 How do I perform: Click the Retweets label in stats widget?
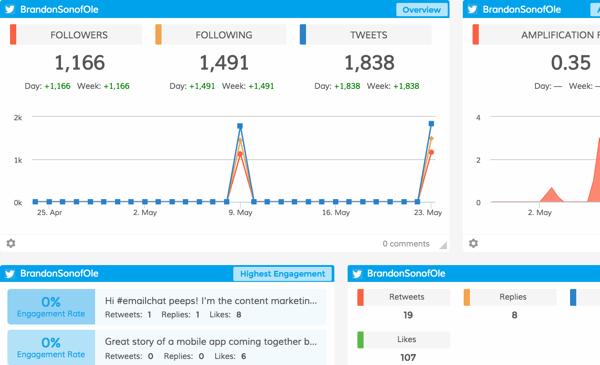click(x=406, y=297)
